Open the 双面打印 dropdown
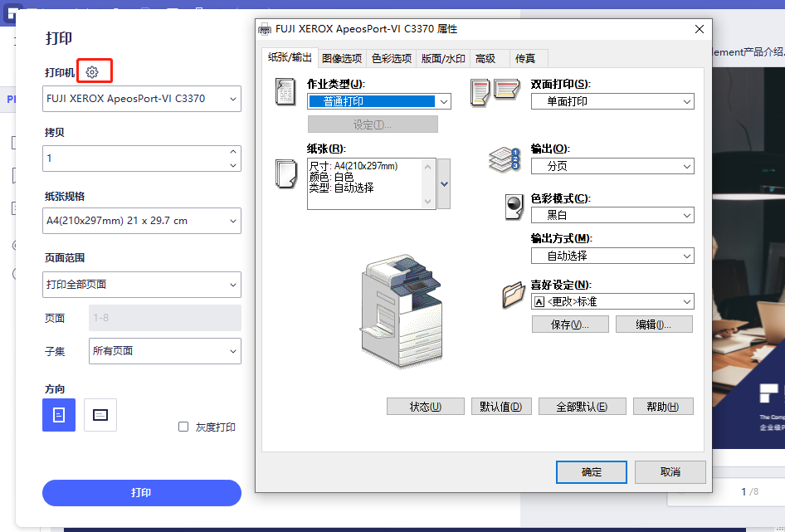The height and width of the screenshot is (532, 785). pyautogui.click(x=612, y=100)
